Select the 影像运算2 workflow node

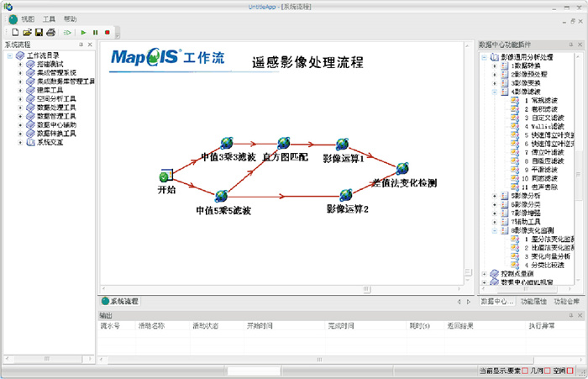coord(346,195)
